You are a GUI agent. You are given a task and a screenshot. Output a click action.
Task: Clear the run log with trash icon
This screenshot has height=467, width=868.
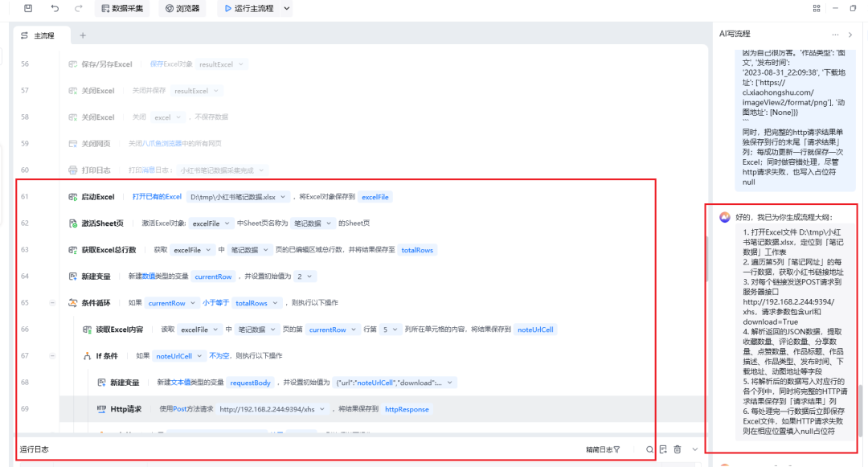[678, 449]
